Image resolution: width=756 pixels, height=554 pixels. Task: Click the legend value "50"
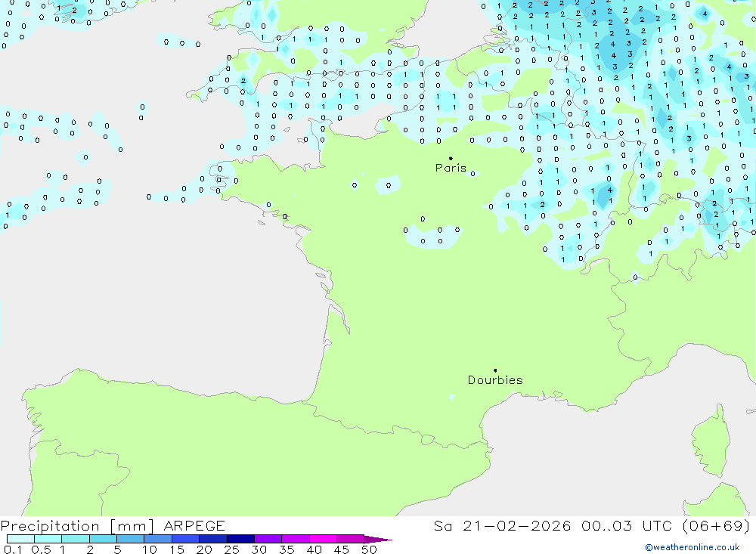(369, 549)
